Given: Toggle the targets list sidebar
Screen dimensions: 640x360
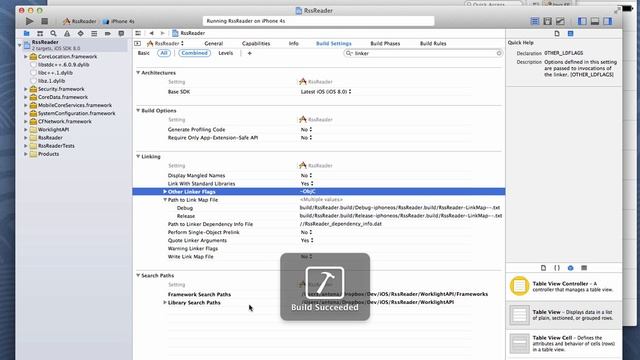Looking at the screenshot, I should [x=138, y=43].
